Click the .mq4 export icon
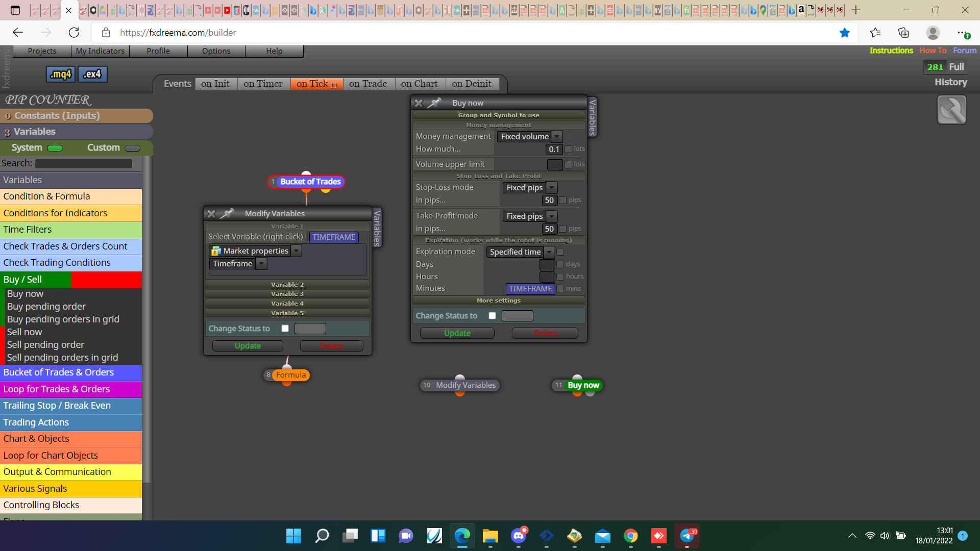This screenshot has height=551, width=980. pyautogui.click(x=61, y=74)
